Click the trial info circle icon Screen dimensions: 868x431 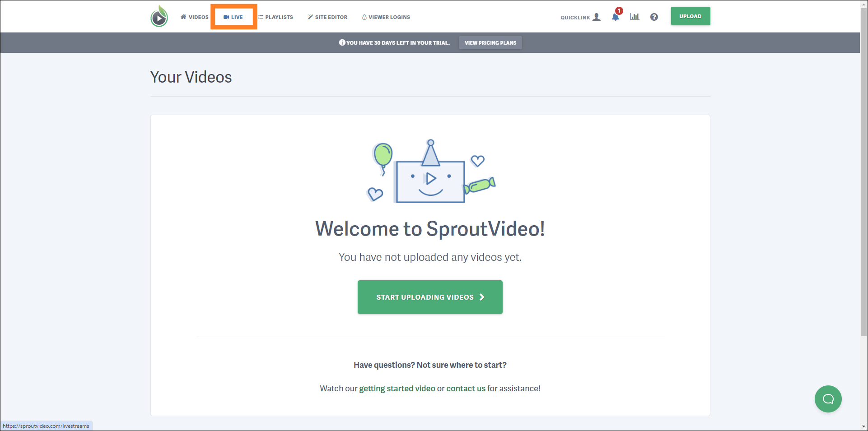click(342, 42)
